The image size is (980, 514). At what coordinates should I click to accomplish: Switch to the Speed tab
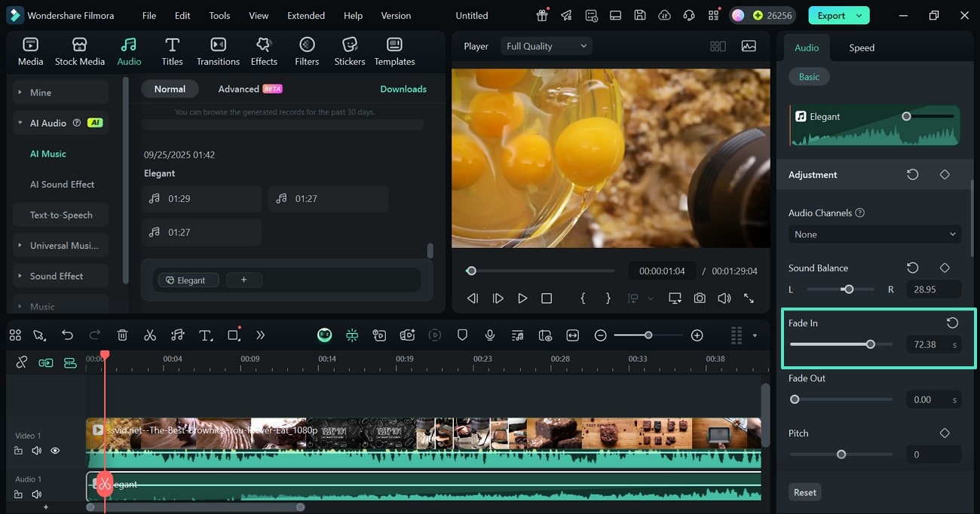862,47
